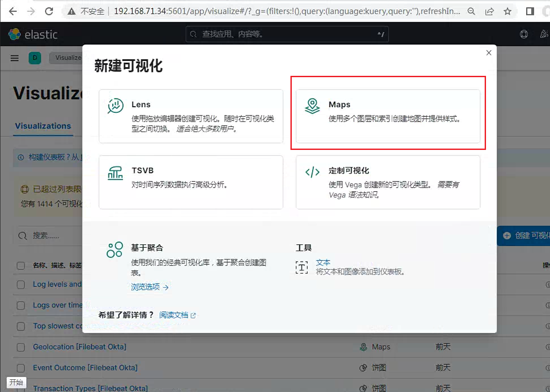This screenshot has height=392, width=550.
Task: Open the Lens visualization card
Action: point(191,116)
